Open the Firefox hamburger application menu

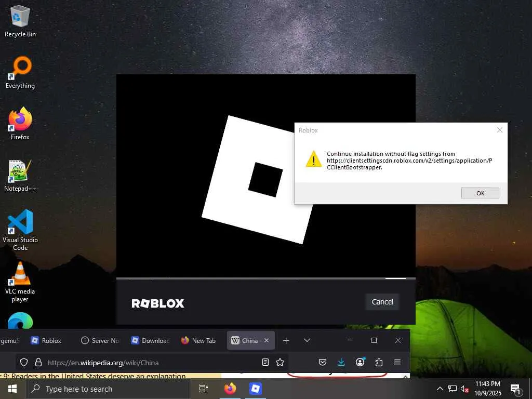coord(397,362)
